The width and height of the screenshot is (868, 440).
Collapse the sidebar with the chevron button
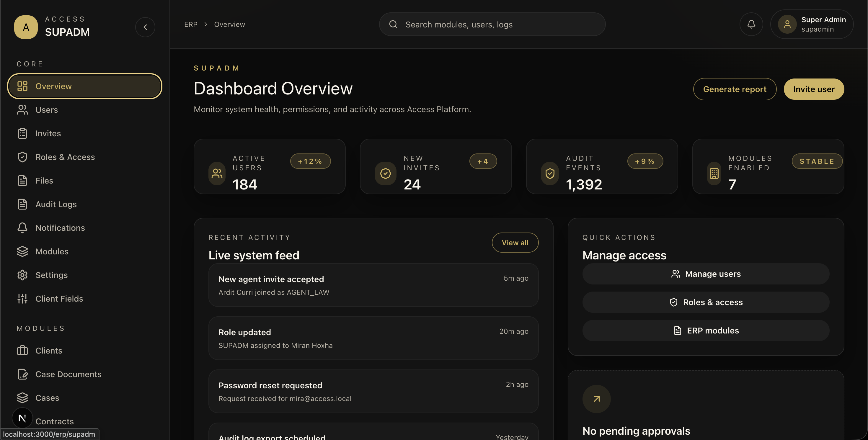coord(145,27)
